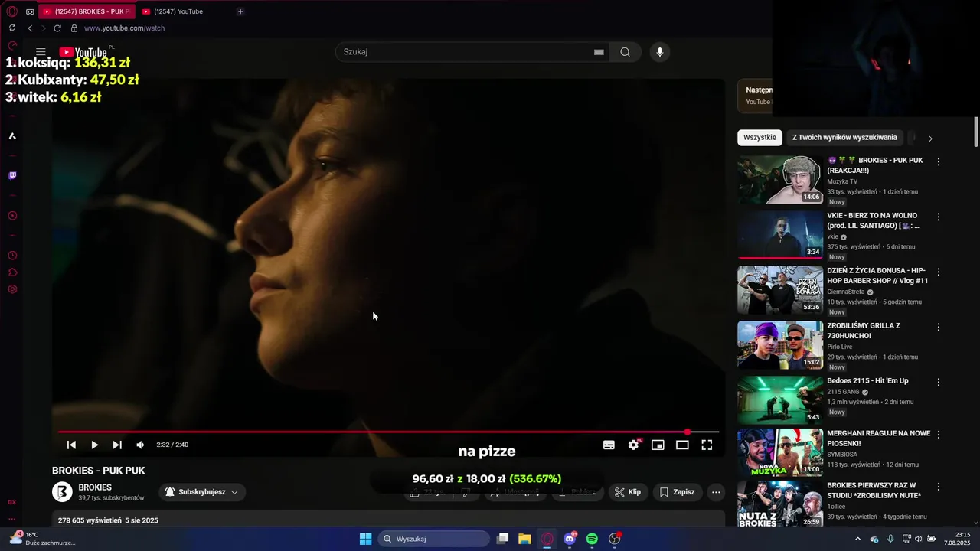This screenshot has width=980, height=551.
Task: Select Z Twoich wyników wyszukiwania chip
Action: [844, 138]
